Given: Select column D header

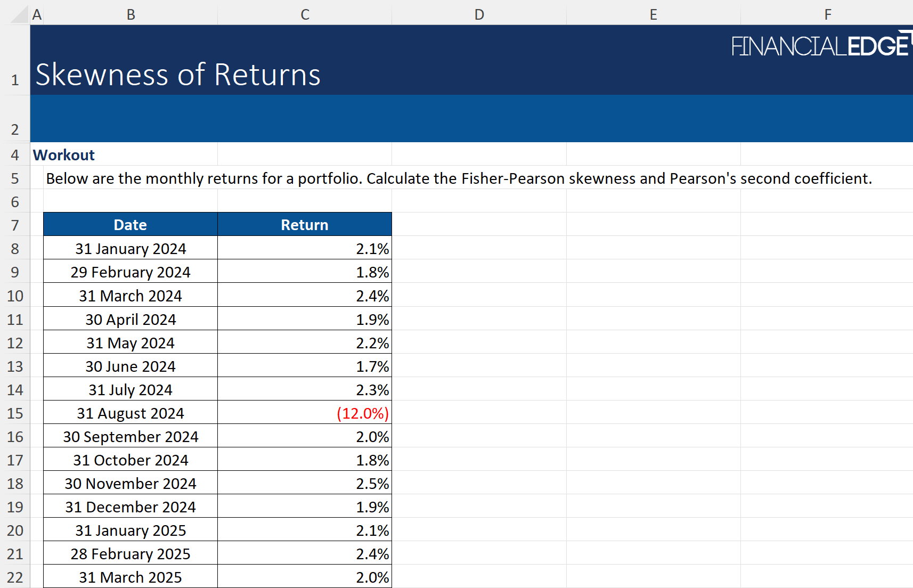Looking at the screenshot, I should click(x=479, y=14).
